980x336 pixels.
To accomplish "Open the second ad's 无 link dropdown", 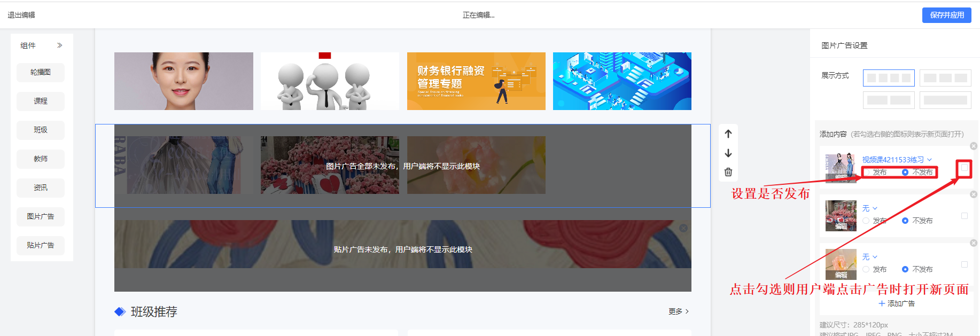I will [869, 208].
